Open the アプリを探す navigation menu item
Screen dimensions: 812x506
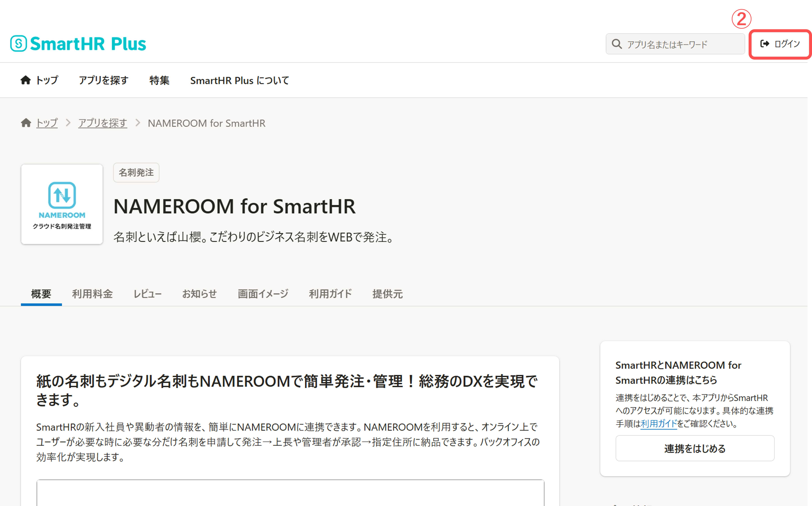tap(103, 80)
